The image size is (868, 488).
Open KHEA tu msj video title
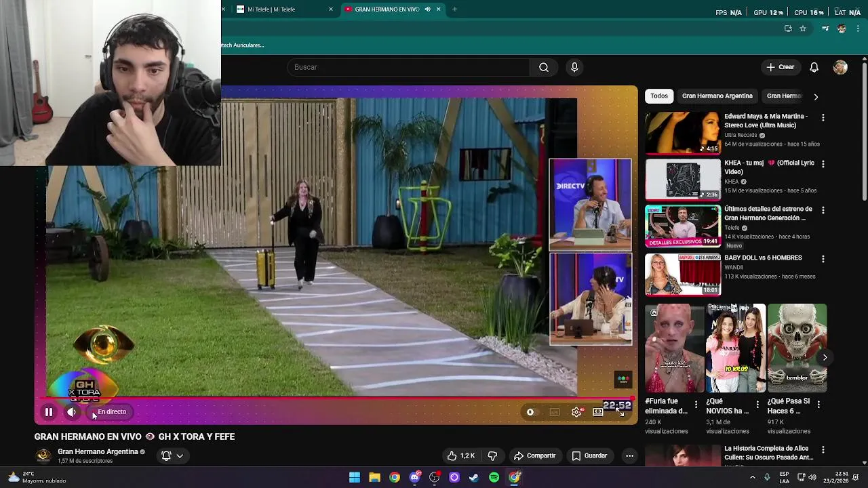pos(769,167)
